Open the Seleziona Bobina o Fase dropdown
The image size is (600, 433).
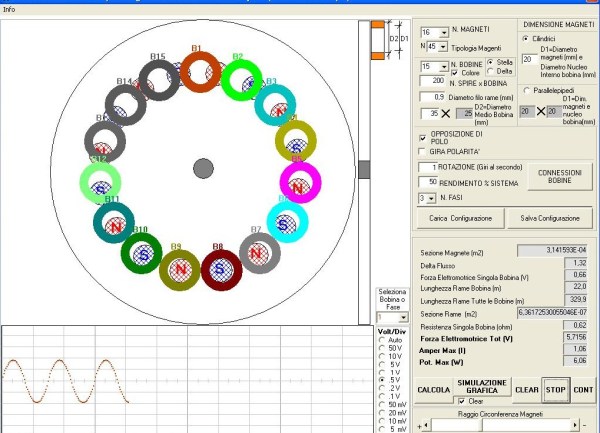[x=403, y=316]
